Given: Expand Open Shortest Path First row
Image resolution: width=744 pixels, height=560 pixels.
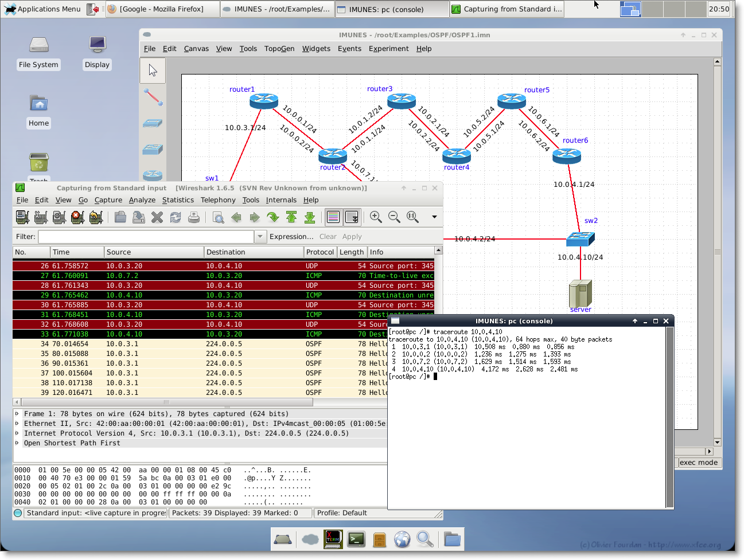Looking at the screenshot, I should 17,443.
